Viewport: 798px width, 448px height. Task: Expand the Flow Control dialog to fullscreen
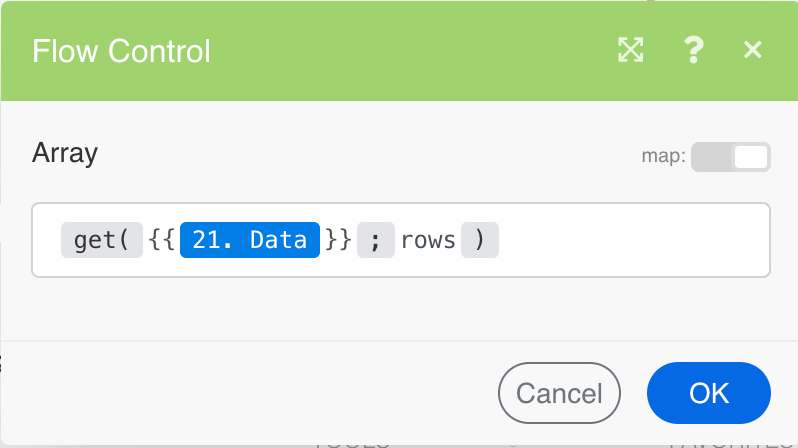click(630, 51)
